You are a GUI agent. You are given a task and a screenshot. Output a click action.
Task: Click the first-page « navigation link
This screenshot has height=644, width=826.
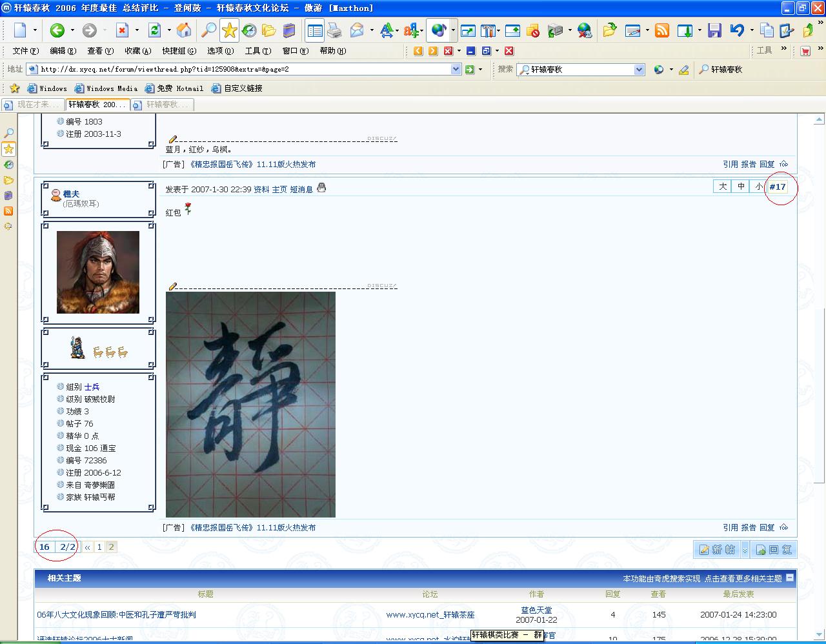pos(88,547)
